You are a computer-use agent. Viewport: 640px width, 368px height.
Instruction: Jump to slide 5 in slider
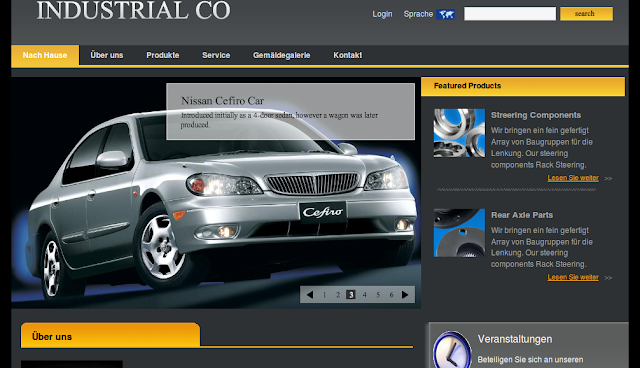coord(378,295)
